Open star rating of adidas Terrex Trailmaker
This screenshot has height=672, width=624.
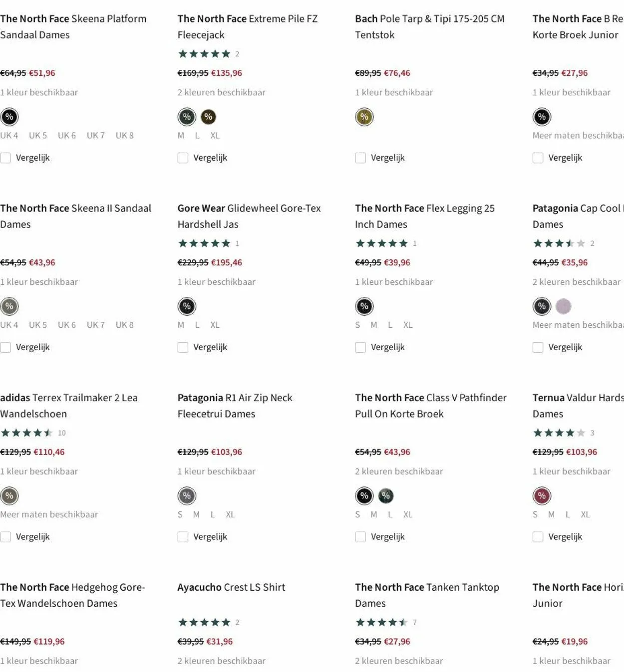27,433
